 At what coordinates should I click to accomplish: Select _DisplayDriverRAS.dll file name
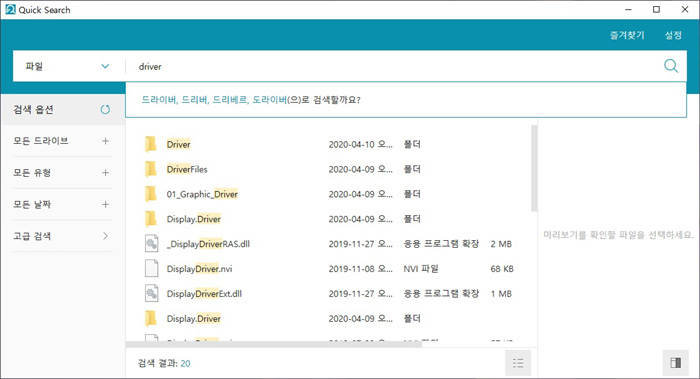click(x=208, y=244)
